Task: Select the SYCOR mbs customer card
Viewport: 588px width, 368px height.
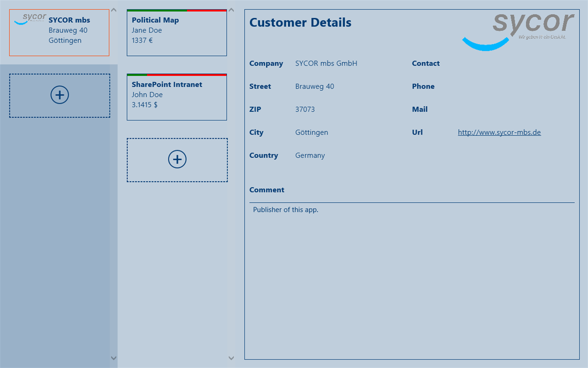Action: (x=59, y=33)
